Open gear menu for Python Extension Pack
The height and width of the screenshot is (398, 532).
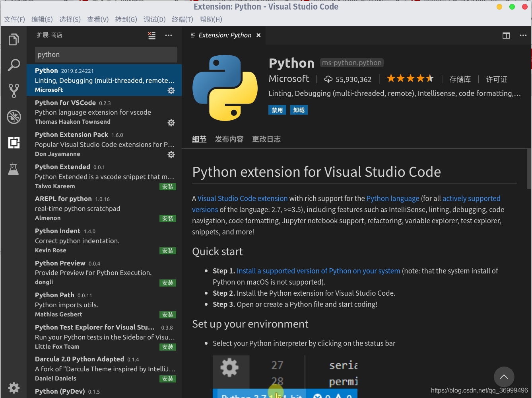171,154
